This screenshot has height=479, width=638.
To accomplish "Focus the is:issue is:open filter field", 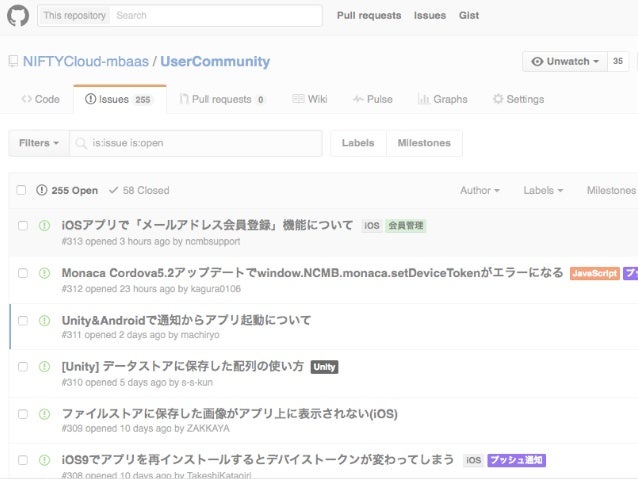I will [x=196, y=143].
